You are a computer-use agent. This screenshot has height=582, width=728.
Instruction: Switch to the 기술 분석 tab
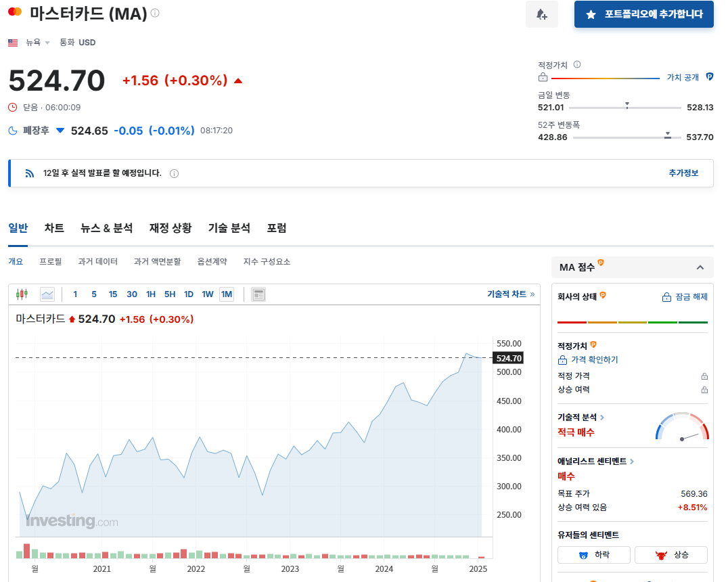click(229, 228)
